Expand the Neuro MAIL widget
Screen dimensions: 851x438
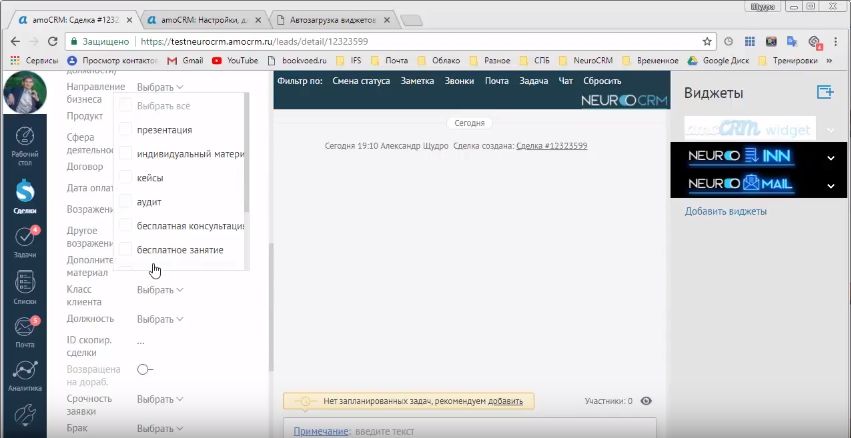tap(830, 185)
